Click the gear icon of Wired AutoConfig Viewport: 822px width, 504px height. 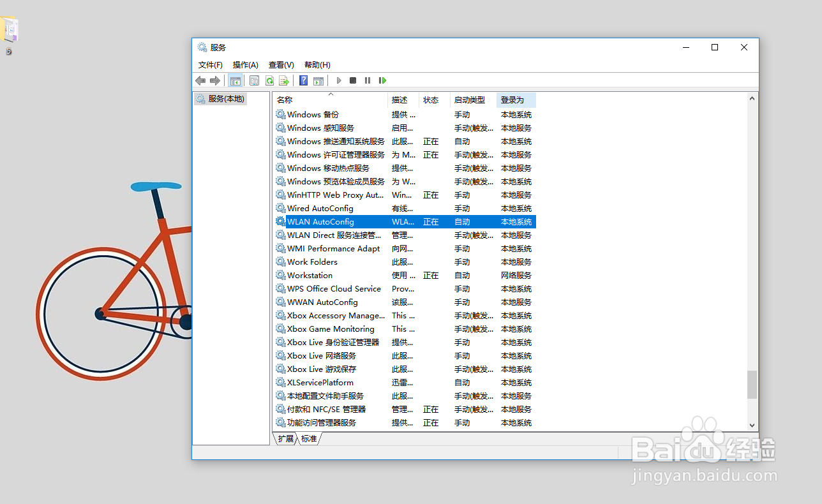(x=280, y=208)
